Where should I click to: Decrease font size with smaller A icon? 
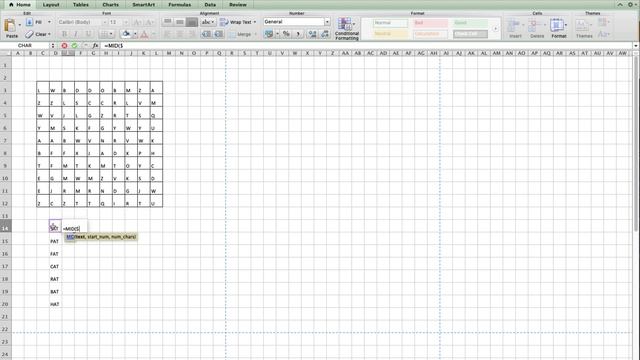(x=150, y=22)
